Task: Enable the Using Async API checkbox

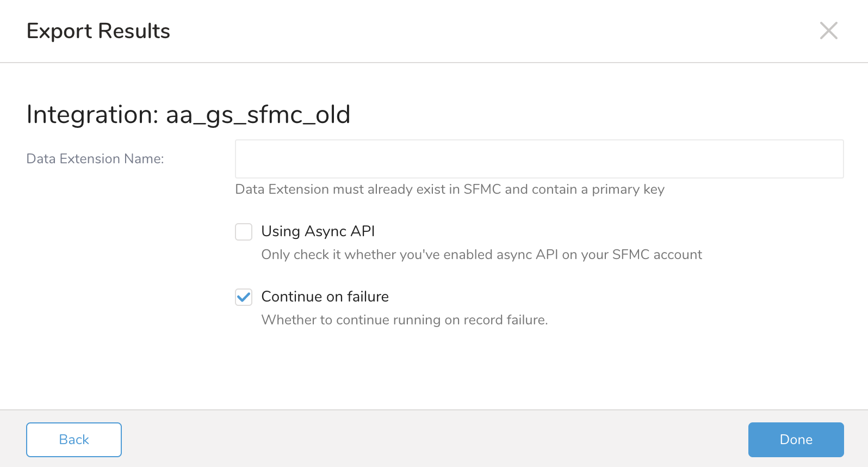Action: coord(244,231)
